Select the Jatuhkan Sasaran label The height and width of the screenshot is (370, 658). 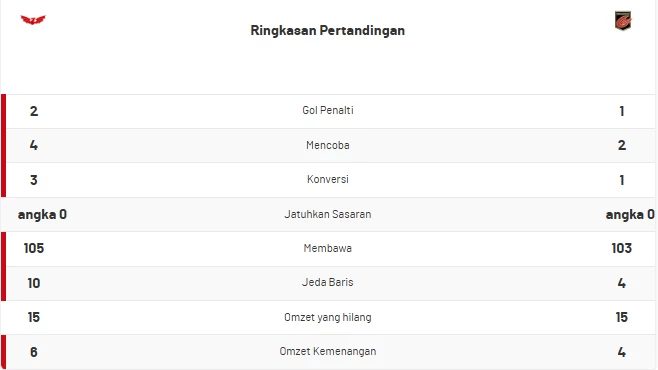pyautogui.click(x=328, y=214)
